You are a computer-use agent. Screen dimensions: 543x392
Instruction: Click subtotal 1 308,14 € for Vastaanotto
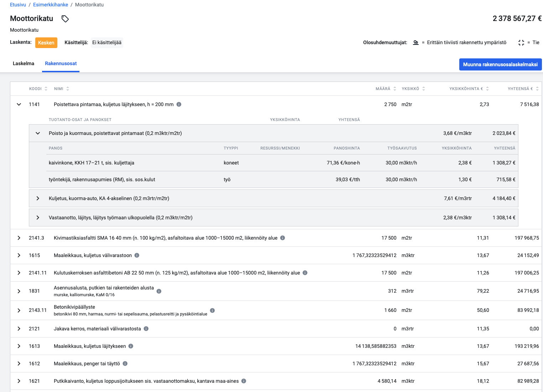504,218
